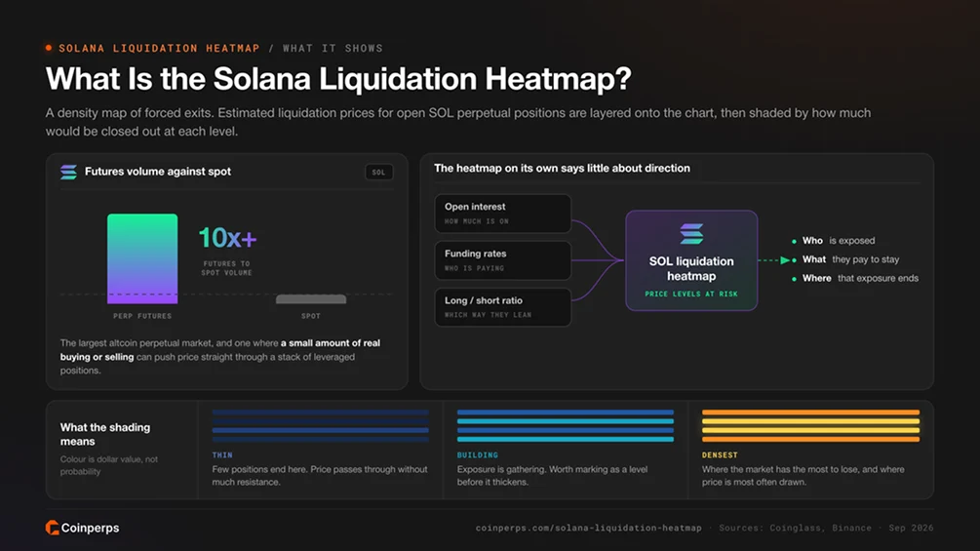The width and height of the screenshot is (980, 551).
Task: Click 'The heatmap on its own' heading
Action: 562,168
